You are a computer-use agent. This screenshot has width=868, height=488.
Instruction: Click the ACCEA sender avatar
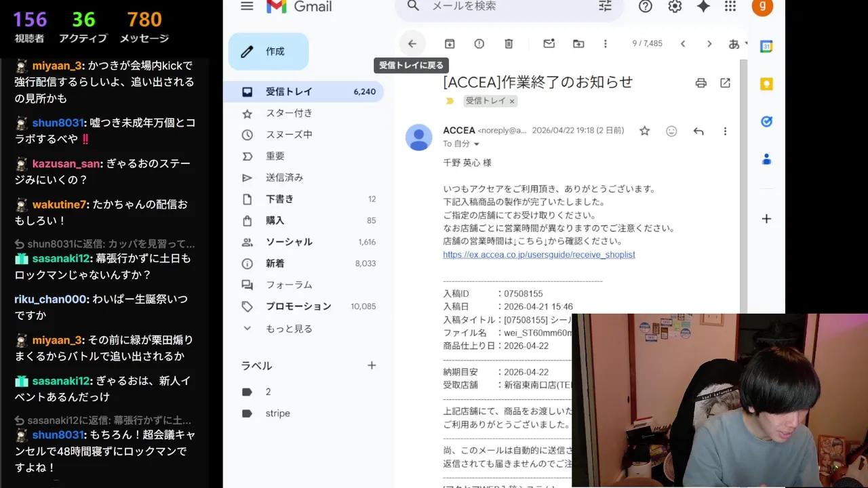(x=419, y=137)
